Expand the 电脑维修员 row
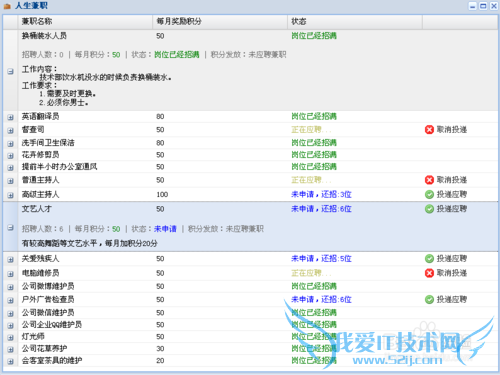The height and width of the screenshot is (375, 500). [10, 274]
